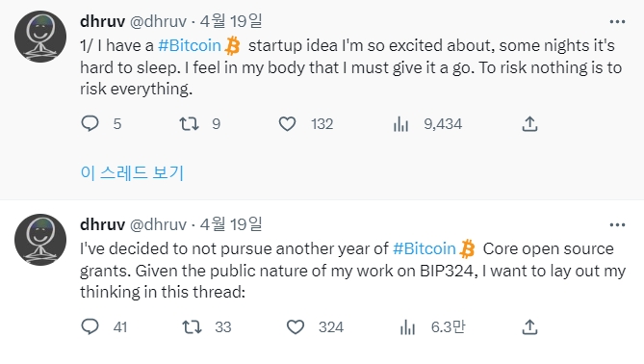Open #Bitcoin hashtag in the second tweet
This screenshot has height=364, width=644.
(x=425, y=248)
